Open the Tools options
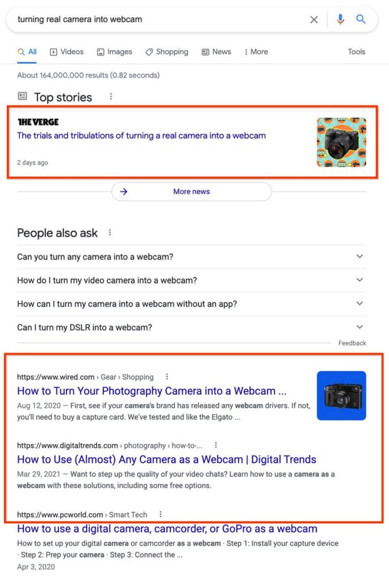 point(356,52)
